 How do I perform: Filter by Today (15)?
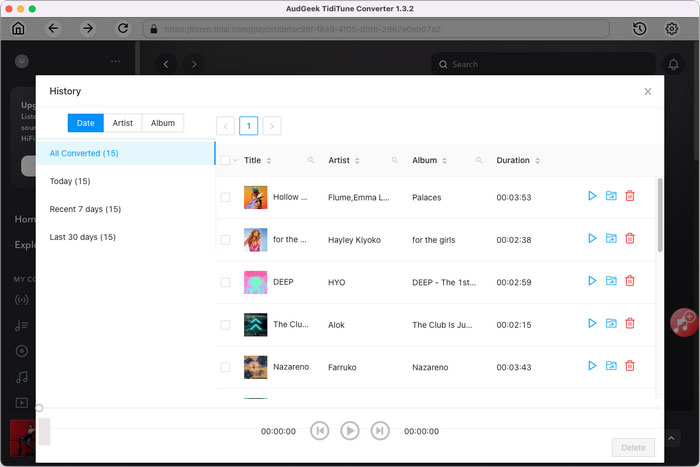pyautogui.click(x=125, y=181)
